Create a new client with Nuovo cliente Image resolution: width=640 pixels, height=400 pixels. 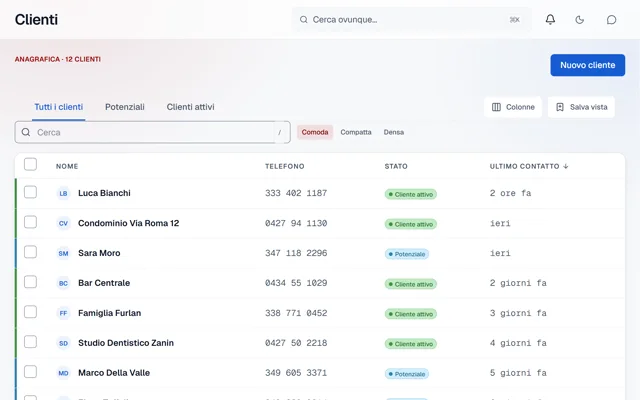[x=587, y=65]
